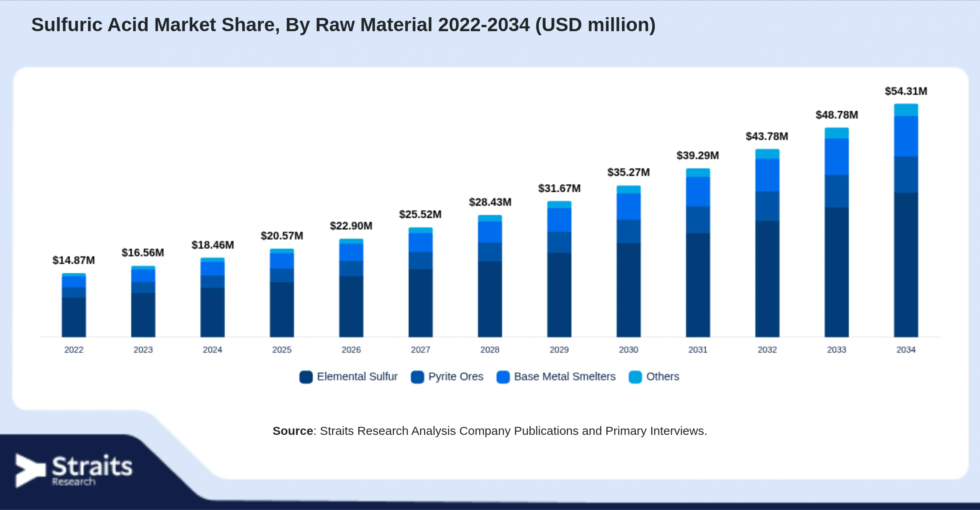Screen dimensions: 980x510
Task: Click the $16.56M value label
Action: [143, 253]
